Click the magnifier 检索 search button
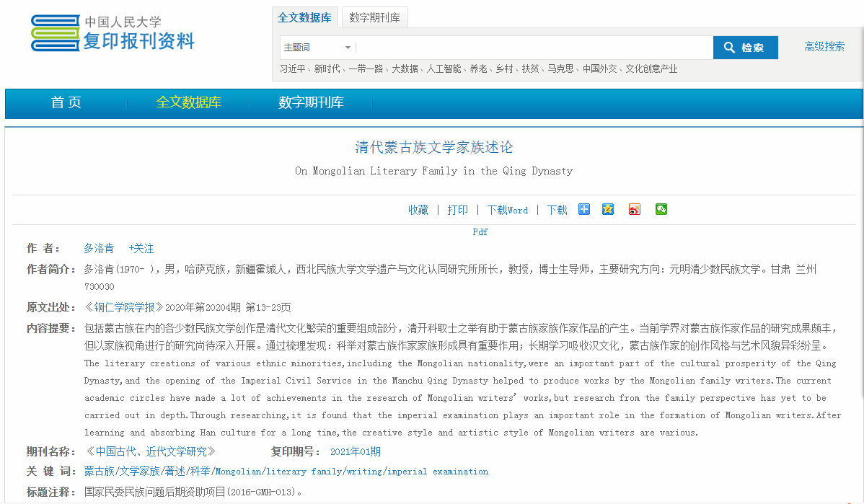The width and height of the screenshot is (864, 504). click(745, 48)
